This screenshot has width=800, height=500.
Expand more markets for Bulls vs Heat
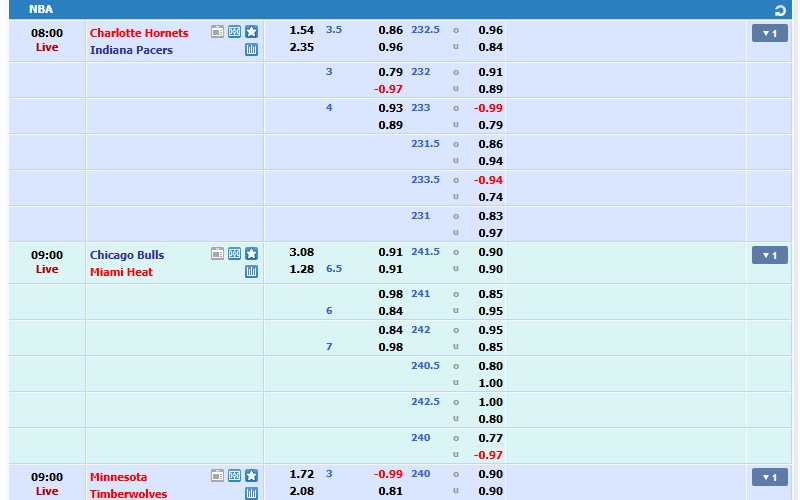click(769, 255)
